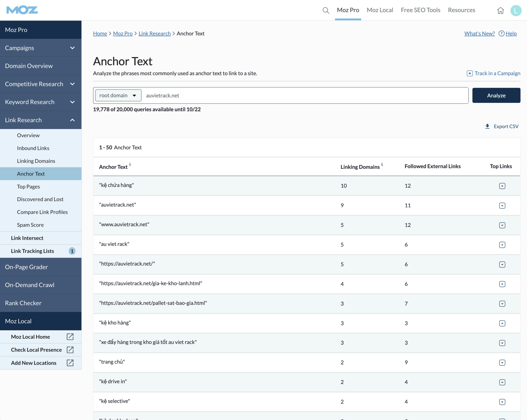
Task: Click the Moz Local sidebar header
Action: point(41,321)
